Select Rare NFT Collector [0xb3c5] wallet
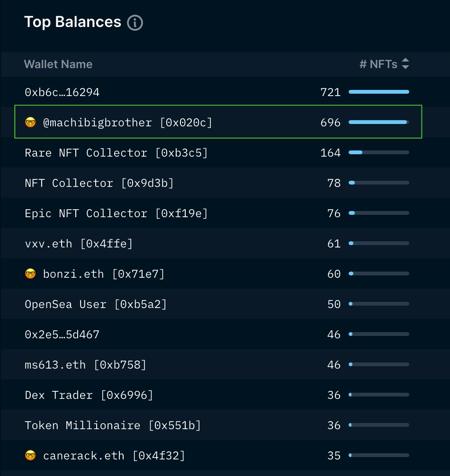This screenshot has width=450, height=476. tap(116, 153)
